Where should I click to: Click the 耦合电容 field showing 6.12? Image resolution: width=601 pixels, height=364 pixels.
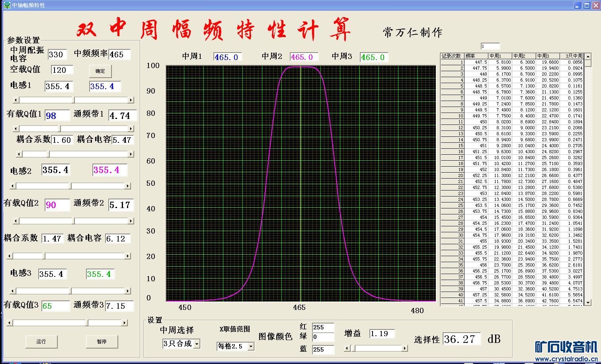click(x=118, y=239)
